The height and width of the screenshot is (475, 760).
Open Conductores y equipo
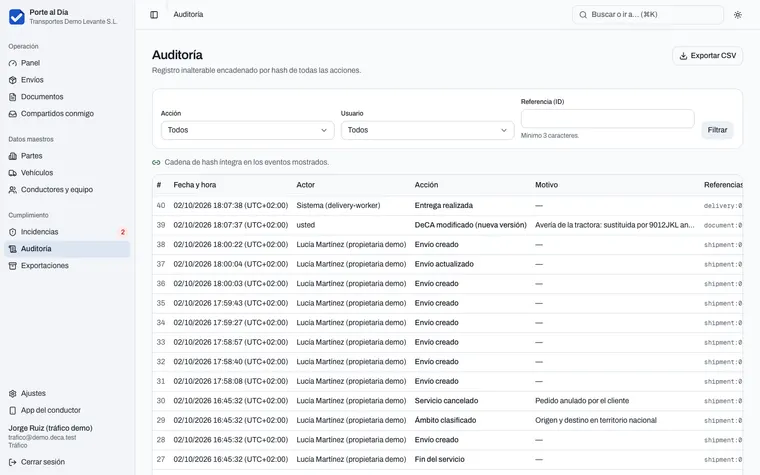67,190
